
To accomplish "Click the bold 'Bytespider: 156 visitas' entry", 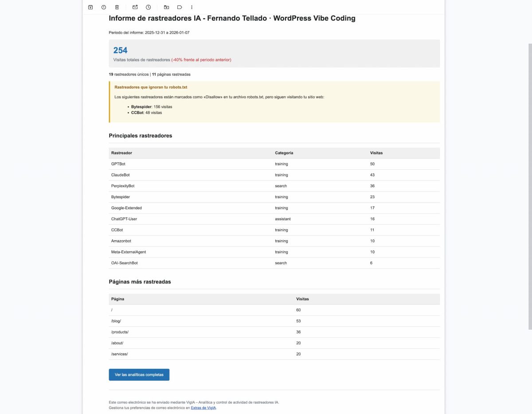I will coord(151,106).
